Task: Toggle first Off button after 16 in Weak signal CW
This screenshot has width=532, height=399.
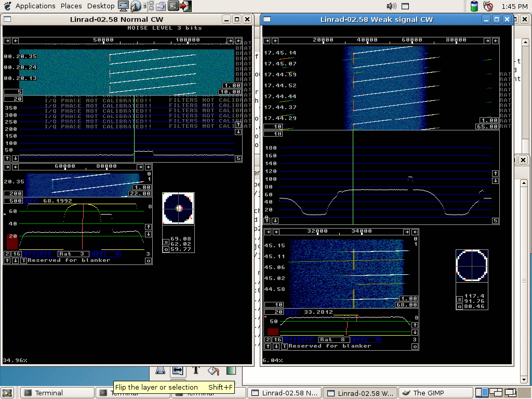Action: coord(291,340)
